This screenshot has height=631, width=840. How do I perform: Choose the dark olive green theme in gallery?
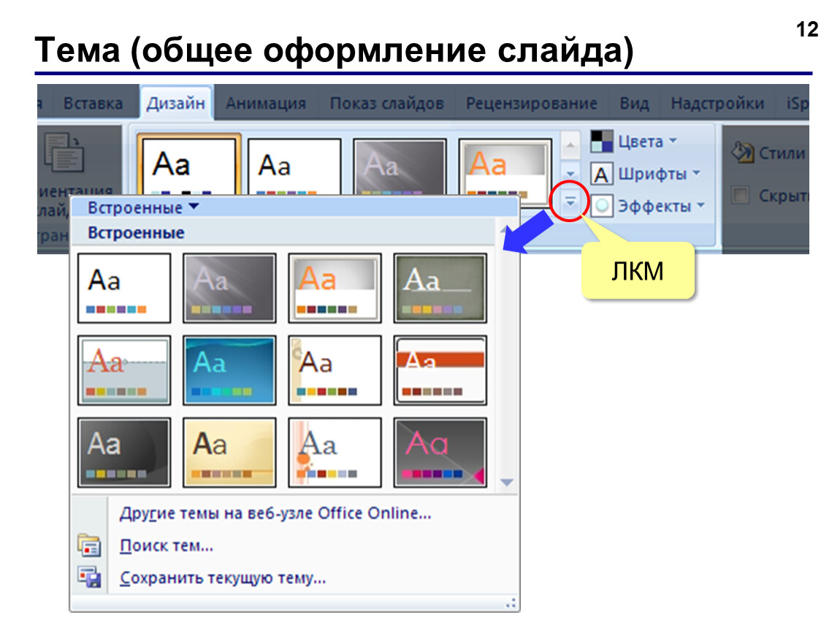[x=440, y=288]
